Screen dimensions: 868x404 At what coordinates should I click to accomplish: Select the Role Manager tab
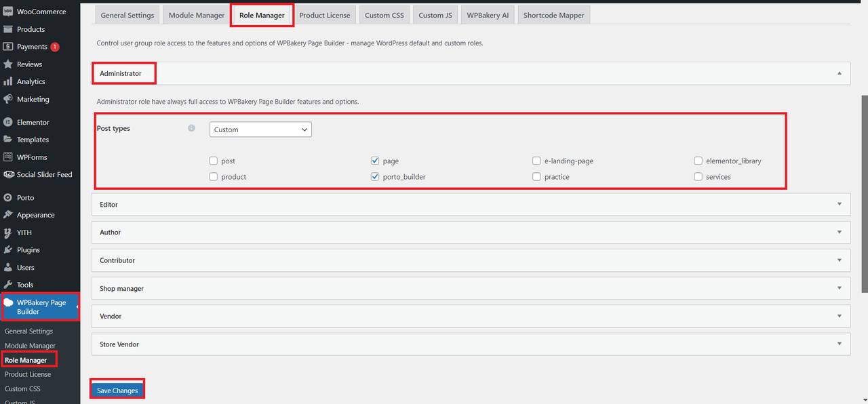click(262, 15)
